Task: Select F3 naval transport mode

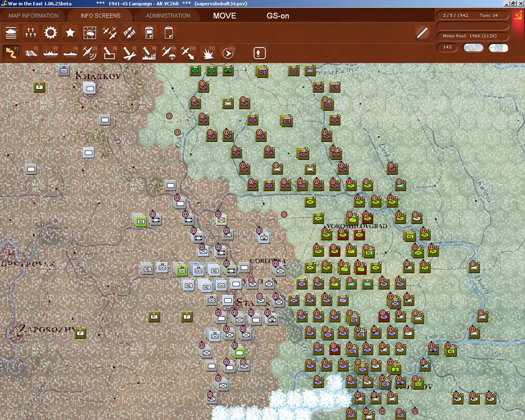Action: coord(50,53)
